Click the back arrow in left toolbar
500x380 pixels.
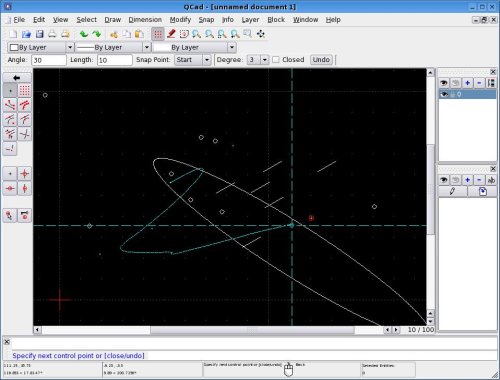click(17, 78)
